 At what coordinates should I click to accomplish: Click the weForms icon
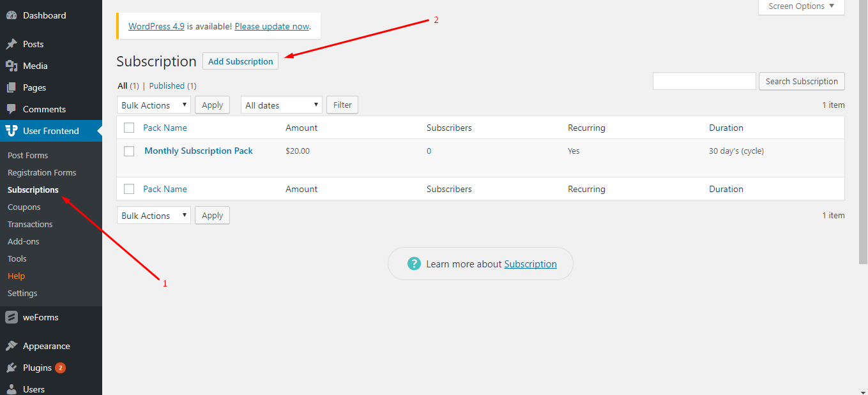(x=11, y=317)
